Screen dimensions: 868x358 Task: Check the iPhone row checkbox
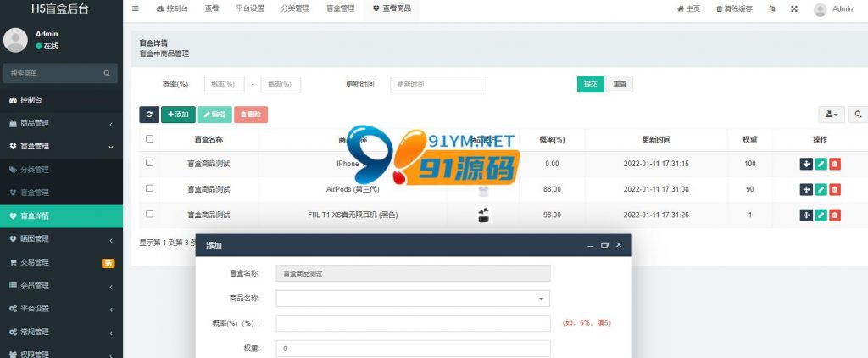click(x=149, y=163)
